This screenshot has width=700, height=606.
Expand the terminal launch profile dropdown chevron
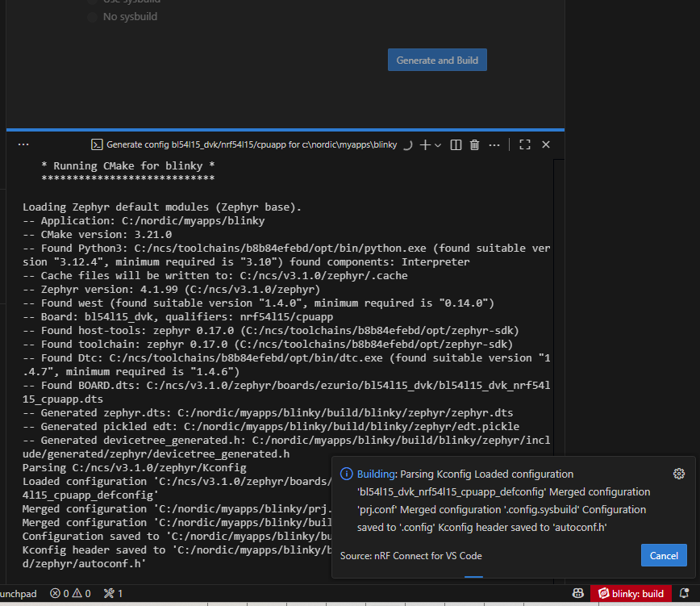pyautogui.click(x=438, y=145)
